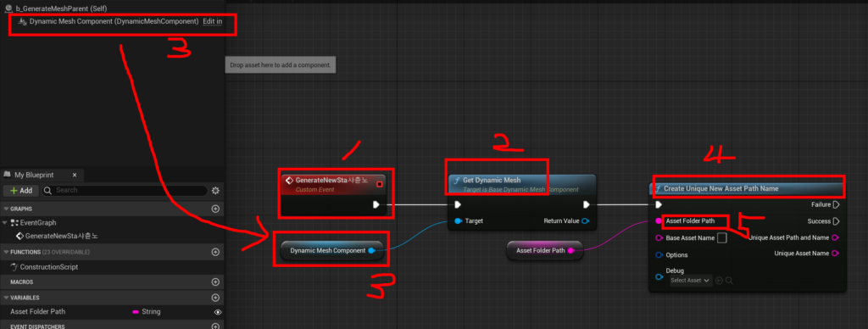Click the magenta String type color pill
Image resolution: width=868 pixels, height=329 pixels.
pos(136,312)
